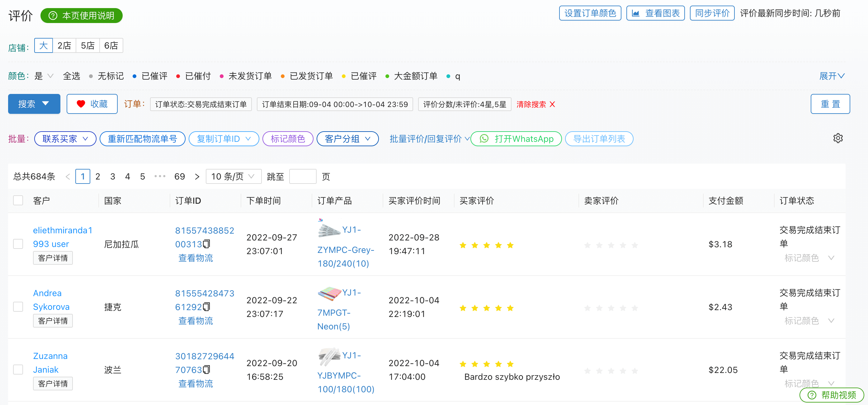Go to next page arrow

pos(197,176)
